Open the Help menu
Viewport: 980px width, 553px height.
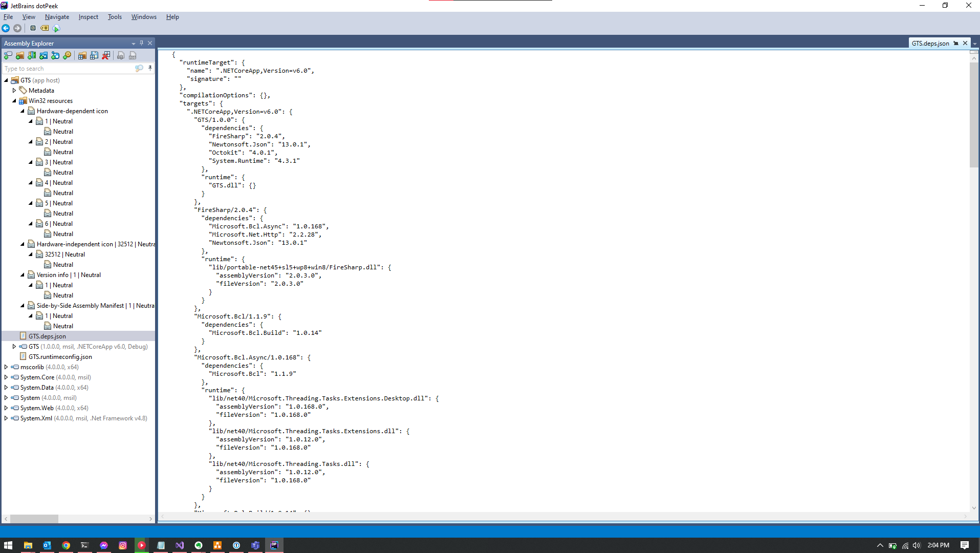click(172, 17)
